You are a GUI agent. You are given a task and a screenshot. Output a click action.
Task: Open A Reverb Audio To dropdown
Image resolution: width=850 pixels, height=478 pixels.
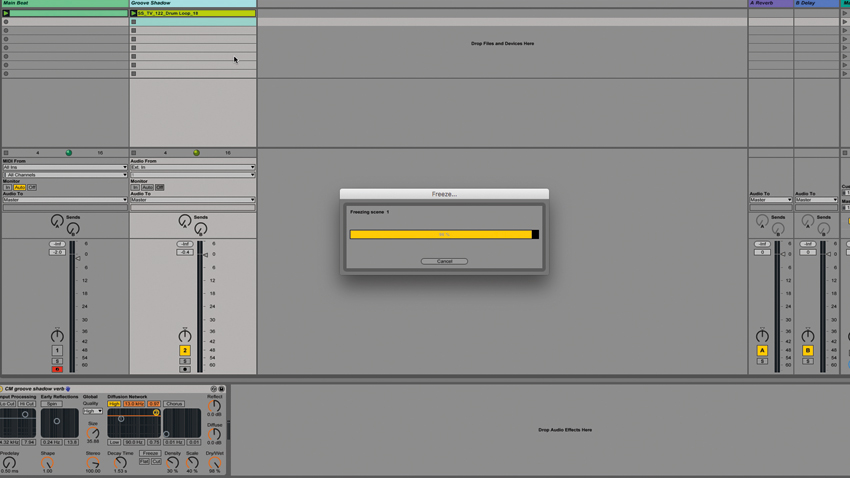[x=770, y=200]
